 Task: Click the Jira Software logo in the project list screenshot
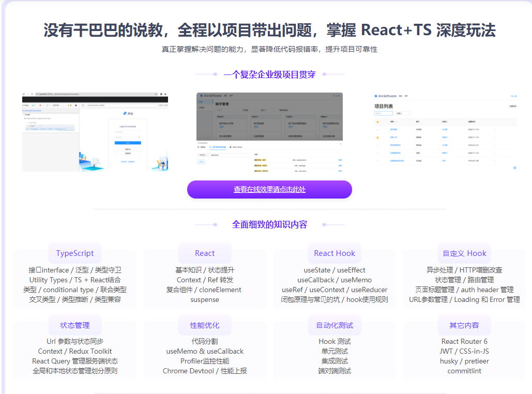tap(385, 96)
